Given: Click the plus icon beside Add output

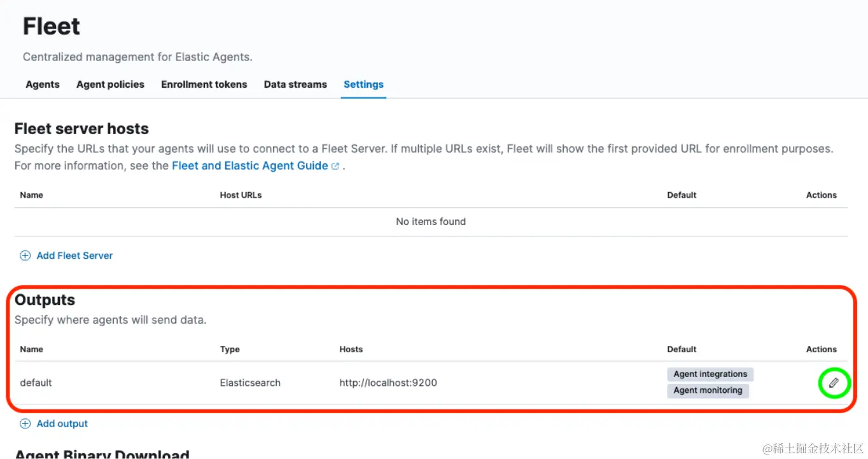Looking at the screenshot, I should coord(25,424).
